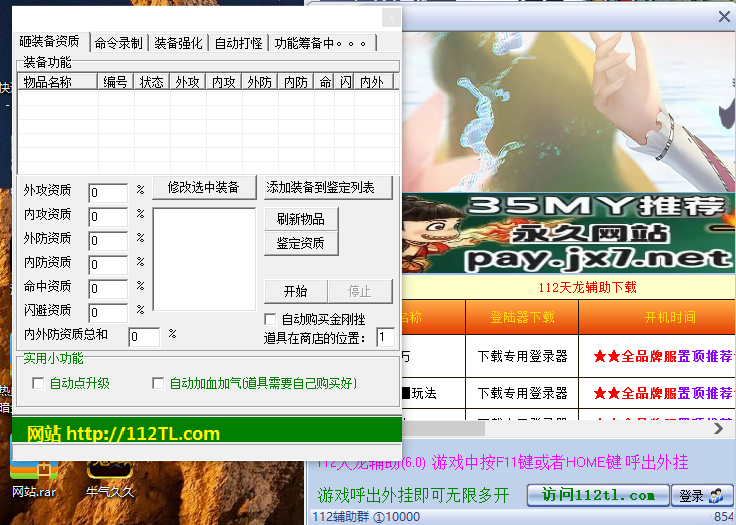736x525 pixels.
Task: Switch to the 命令录制 tab
Action: pos(118,43)
